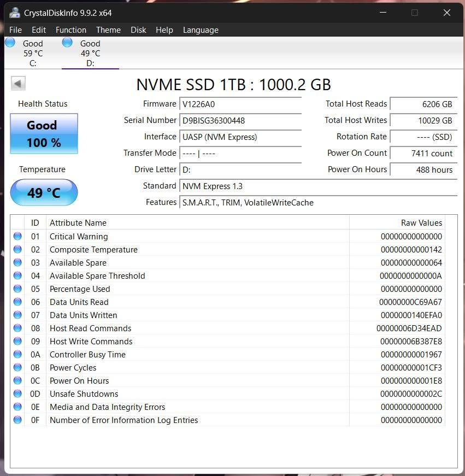Viewport: 465px width, 476px height.
Task: Click the status orb for Number of Error Information Log Entries
Action: tap(17, 420)
